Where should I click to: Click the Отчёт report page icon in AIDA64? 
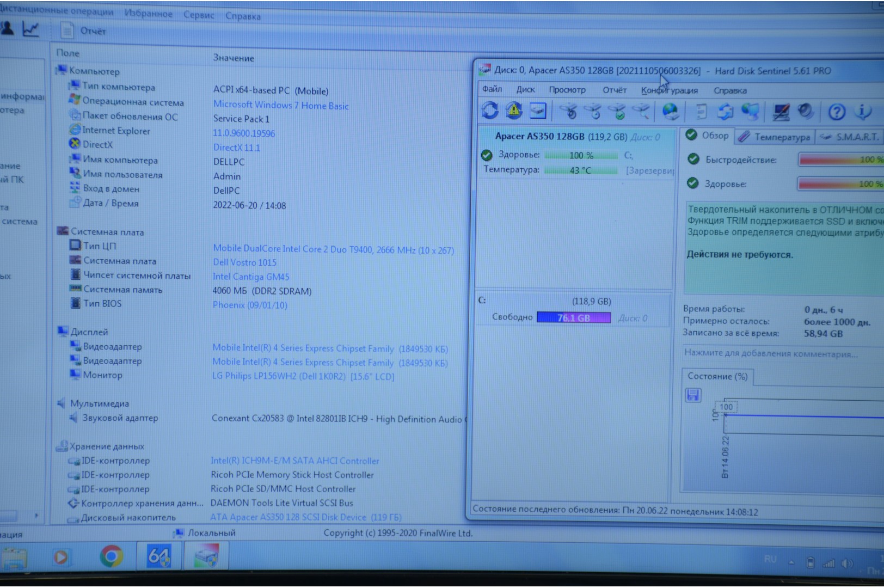point(67,30)
